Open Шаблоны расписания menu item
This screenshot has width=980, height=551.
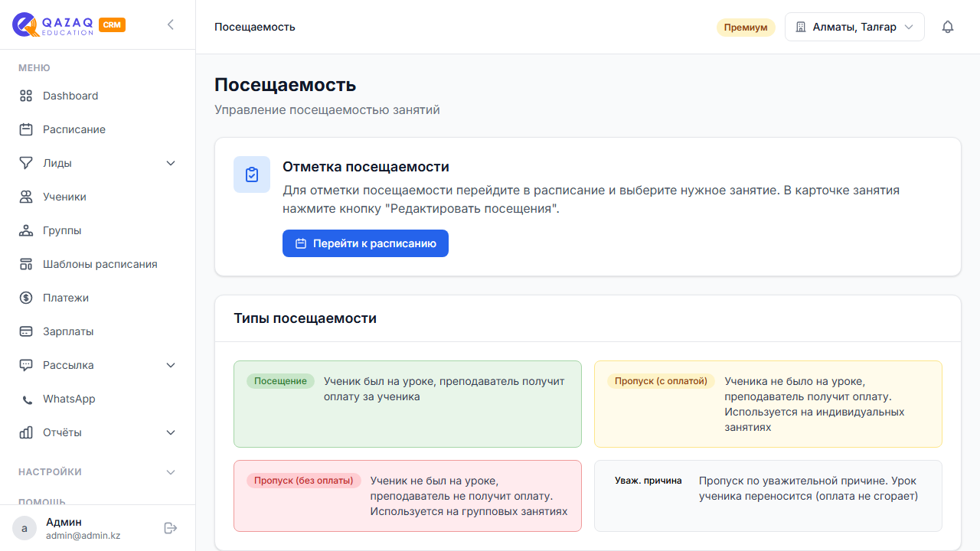[98, 264]
